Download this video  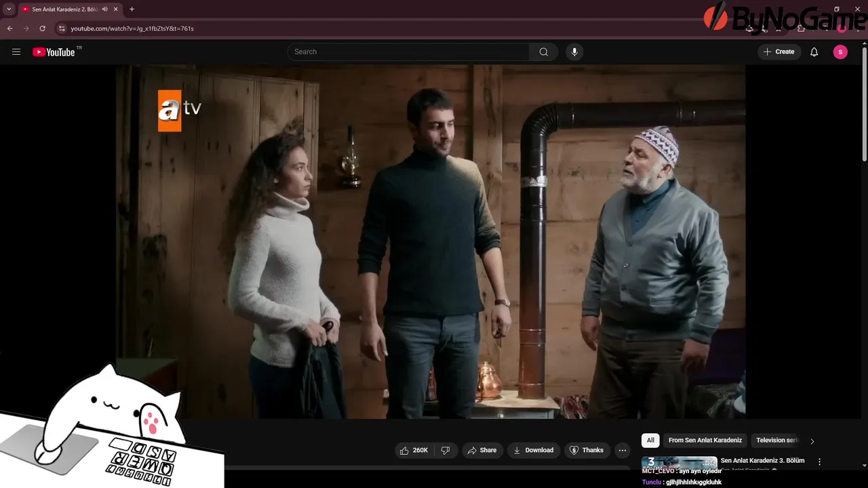point(533,450)
